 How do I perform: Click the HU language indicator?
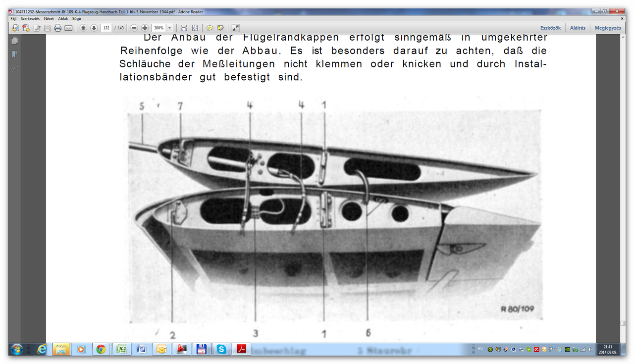coord(480,349)
